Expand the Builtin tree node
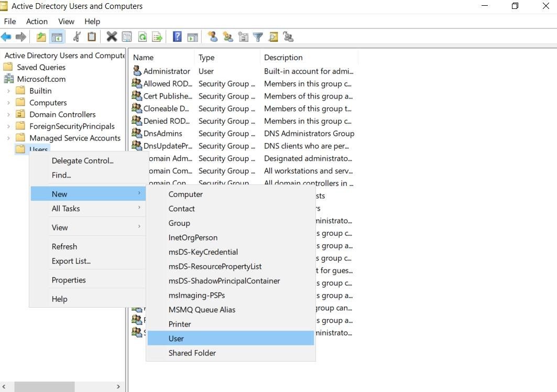Viewport: 557px width, 392px height. [8, 91]
